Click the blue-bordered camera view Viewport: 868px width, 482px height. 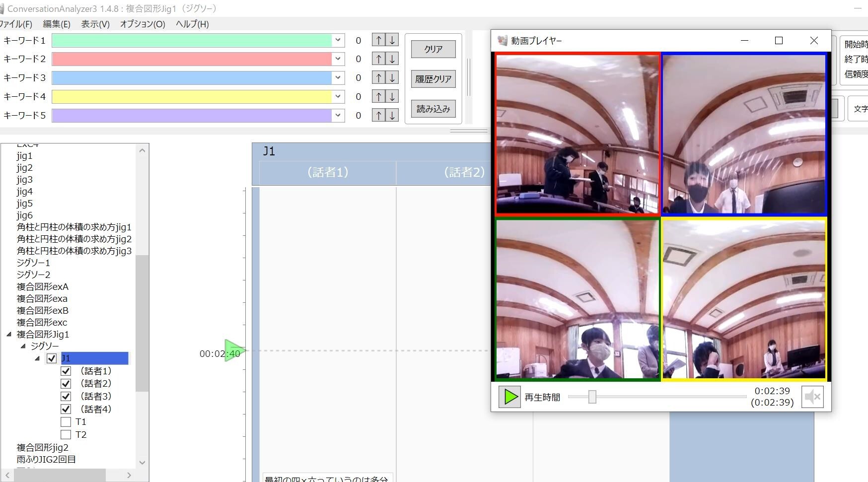pos(744,134)
